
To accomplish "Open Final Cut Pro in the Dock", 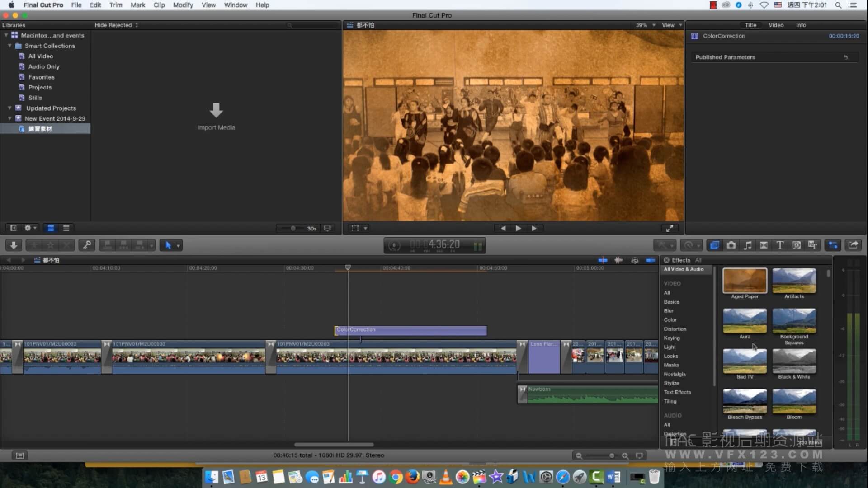I will (479, 477).
